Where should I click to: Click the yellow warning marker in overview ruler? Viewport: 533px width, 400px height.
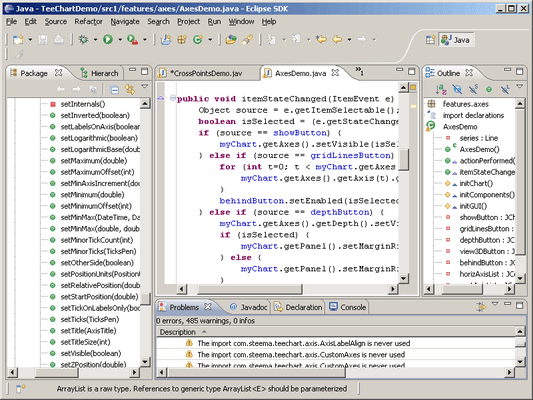413,106
